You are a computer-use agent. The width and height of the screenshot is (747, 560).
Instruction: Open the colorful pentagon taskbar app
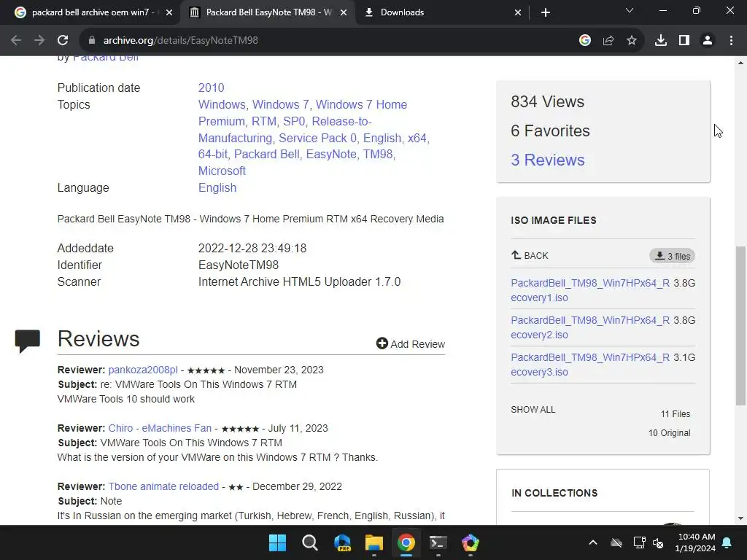click(471, 542)
